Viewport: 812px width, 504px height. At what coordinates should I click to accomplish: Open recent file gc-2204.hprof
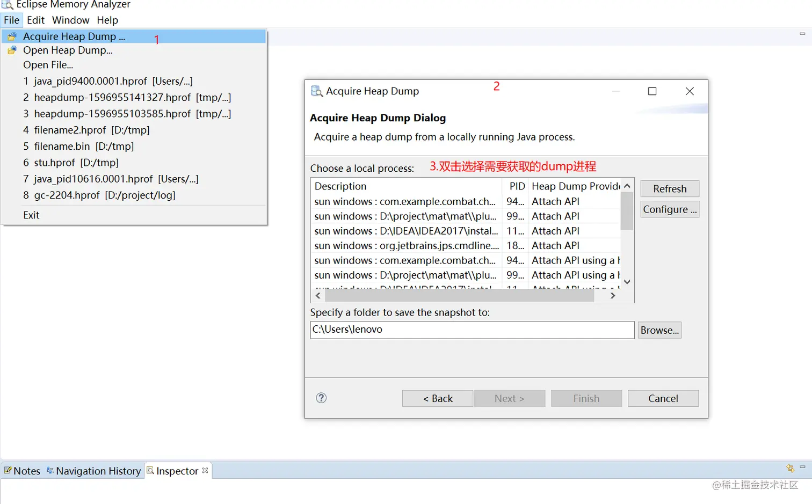pos(134,195)
